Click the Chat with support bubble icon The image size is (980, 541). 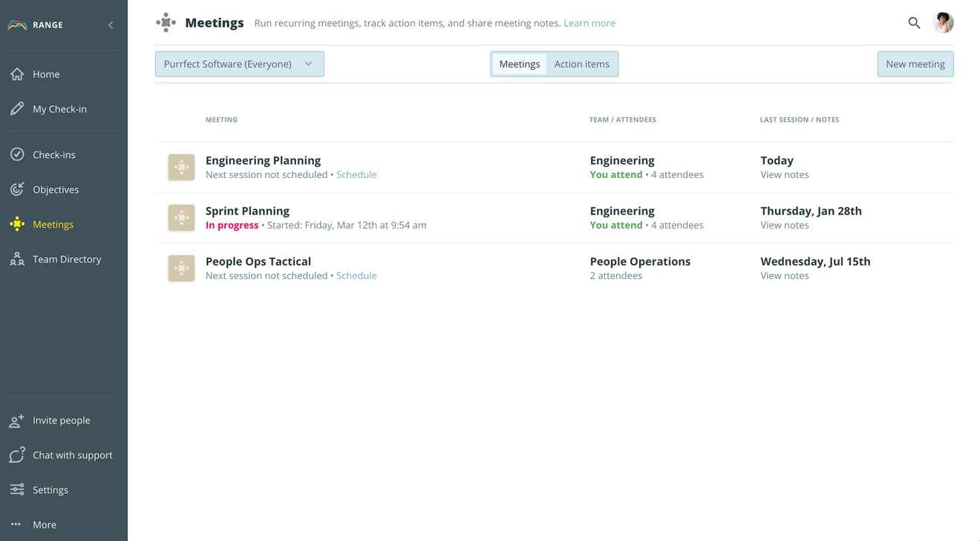[x=17, y=455]
